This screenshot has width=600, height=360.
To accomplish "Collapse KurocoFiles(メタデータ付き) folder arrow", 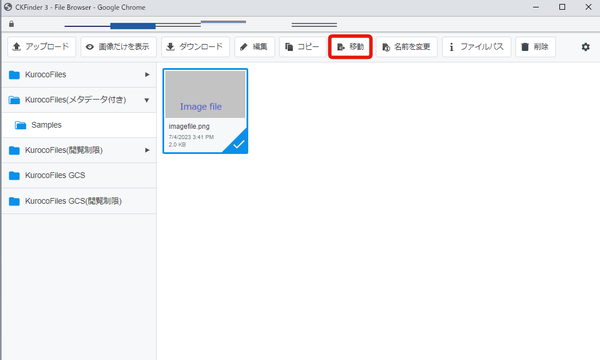I will [x=147, y=100].
